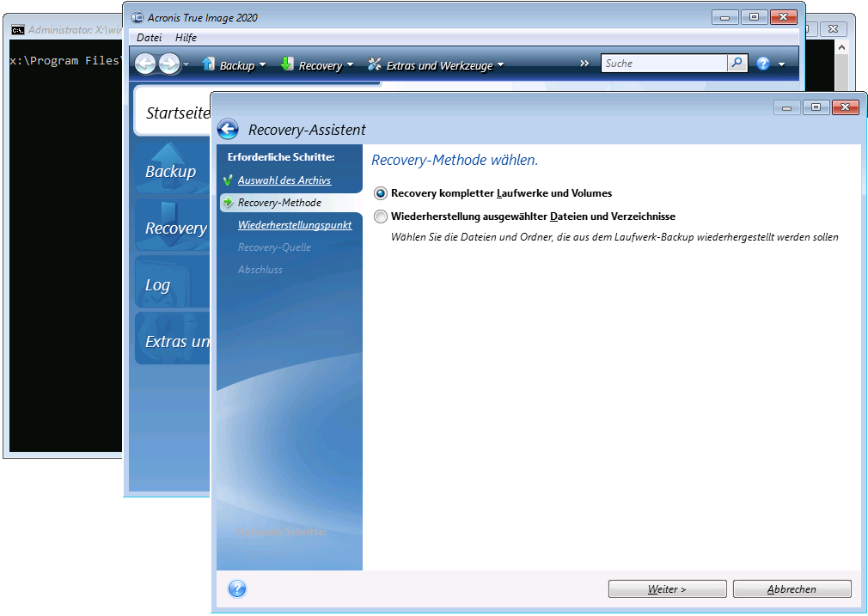Click the back navigation arrow in Acronis toolbar
Screen dimensions: 868x616
click(145, 64)
